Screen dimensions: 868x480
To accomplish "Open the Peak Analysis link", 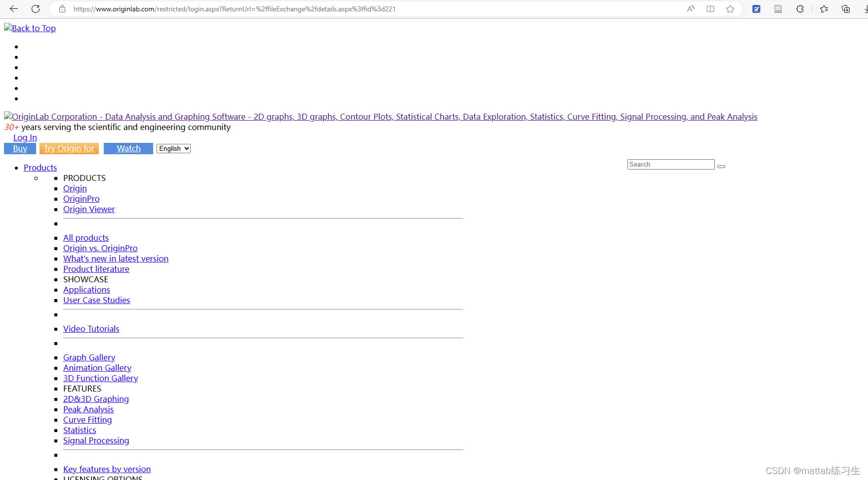I will pyautogui.click(x=88, y=409).
